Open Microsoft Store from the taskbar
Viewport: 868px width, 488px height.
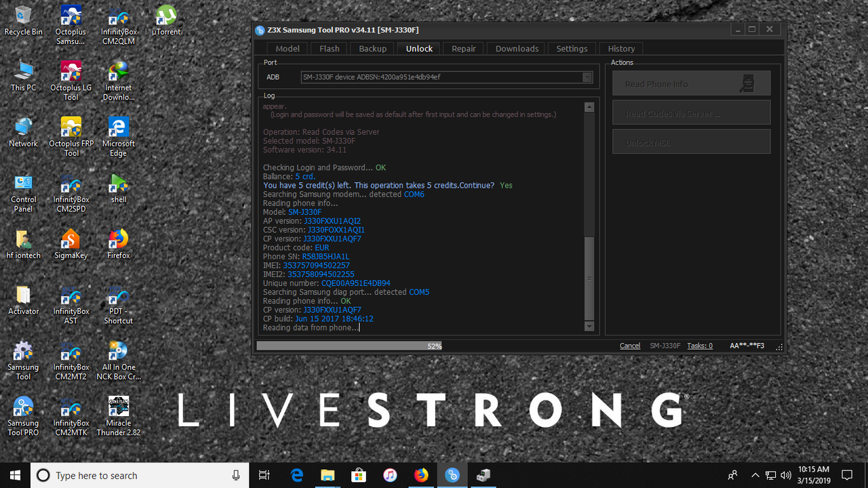tap(359, 475)
